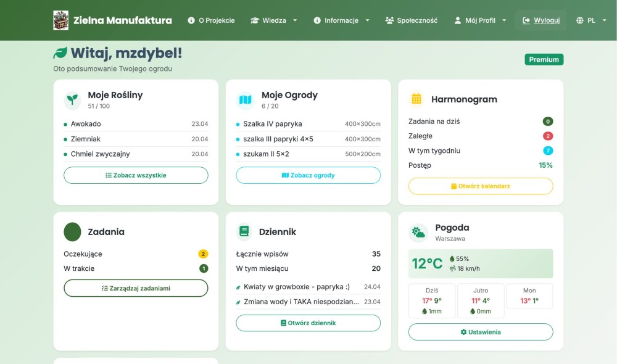Click Otwórz kalendarz button
The image size is (617, 364).
481,186
